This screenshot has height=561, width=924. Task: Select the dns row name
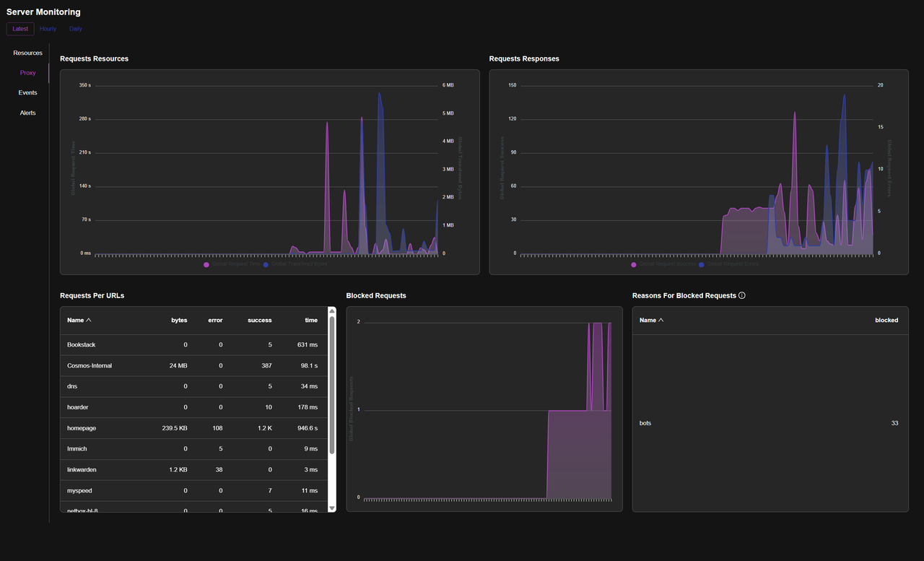(72, 386)
